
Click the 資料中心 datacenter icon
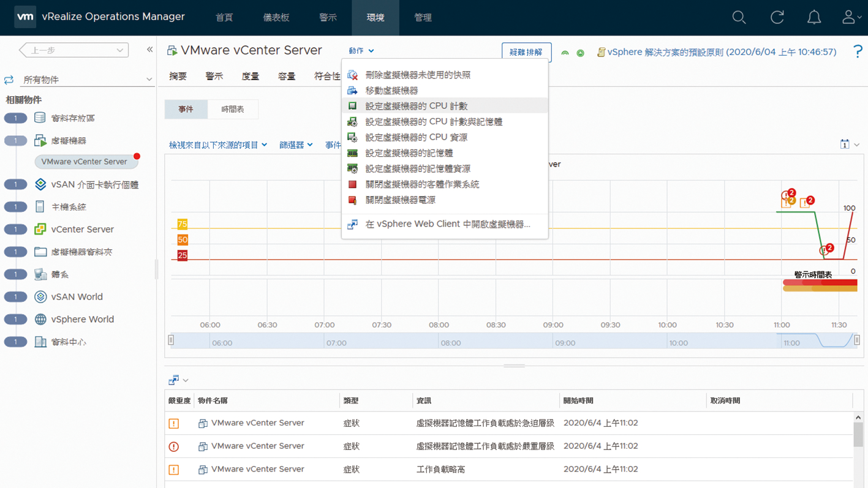click(x=40, y=342)
